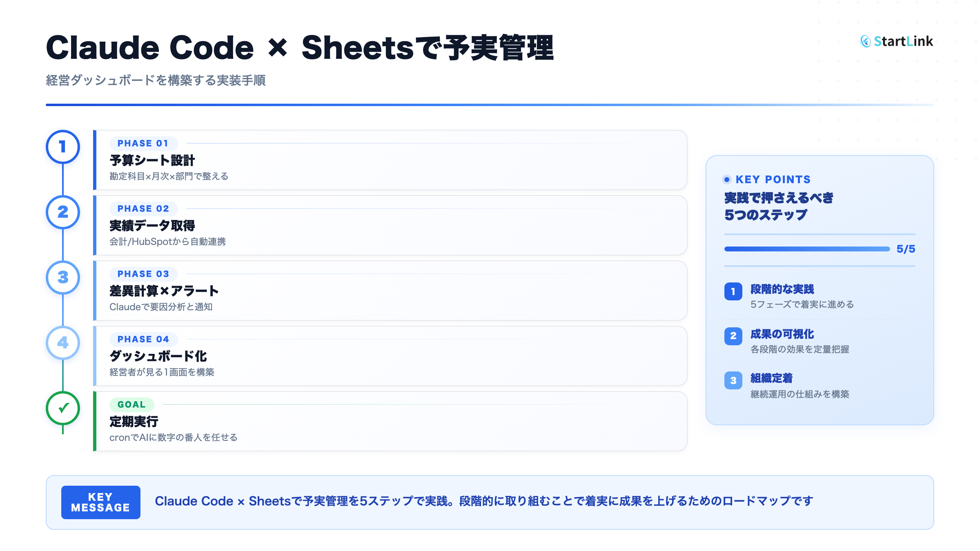The width and height of the screenshot is (980, 551).
Task: Click the green checkmark goal icon
Action: pyautogui.click(x=63, y=408)
